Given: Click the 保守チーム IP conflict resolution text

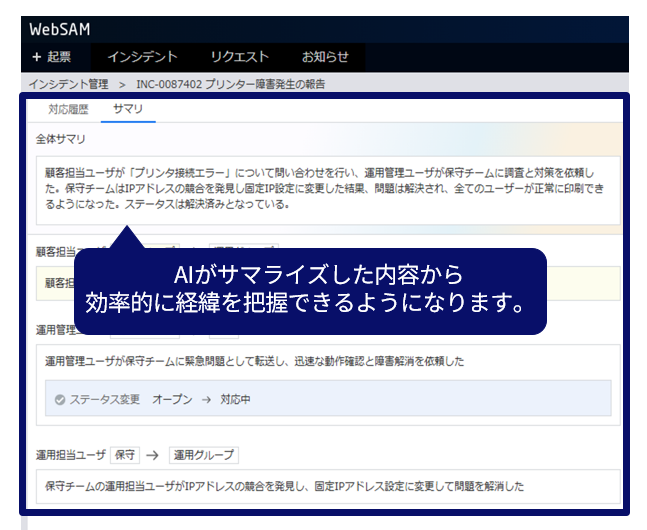Looking at the screenshot, I should (x=285, y=486).
